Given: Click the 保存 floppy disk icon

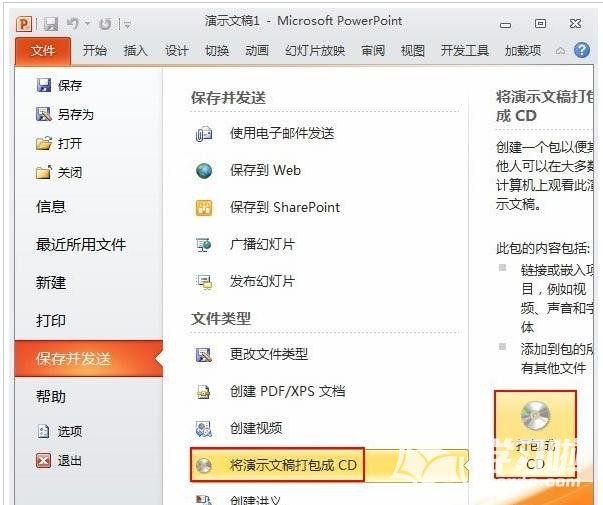Looking at the screenshot, I should pos(43,85).
